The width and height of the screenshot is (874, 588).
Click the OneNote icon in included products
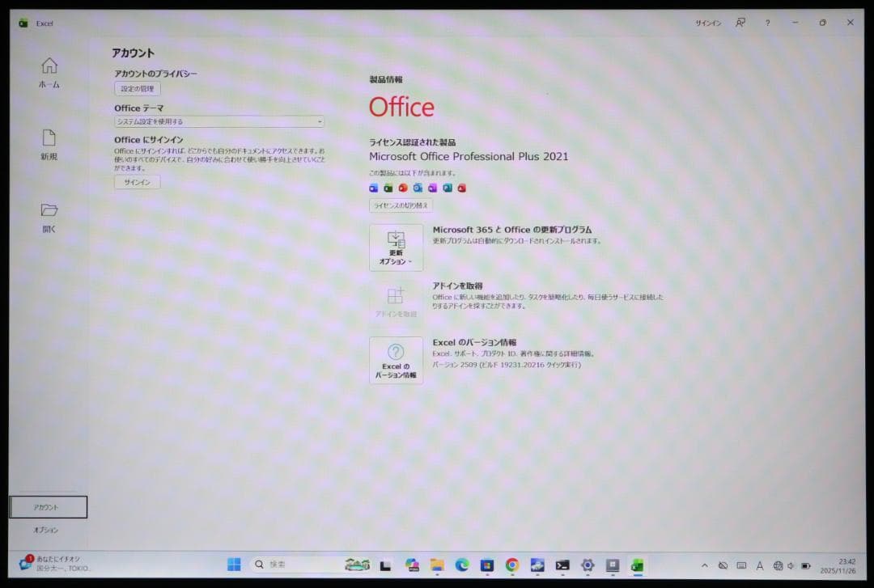point(432,188)
